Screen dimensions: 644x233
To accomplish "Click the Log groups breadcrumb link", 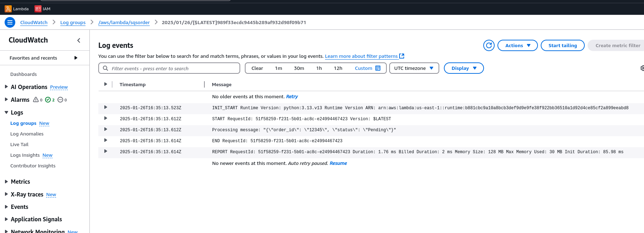I will tap(73, 22).
